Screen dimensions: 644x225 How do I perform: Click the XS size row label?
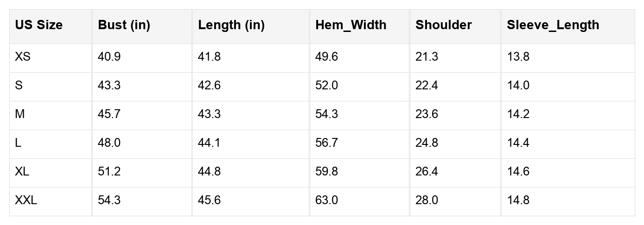click(23, 57)
